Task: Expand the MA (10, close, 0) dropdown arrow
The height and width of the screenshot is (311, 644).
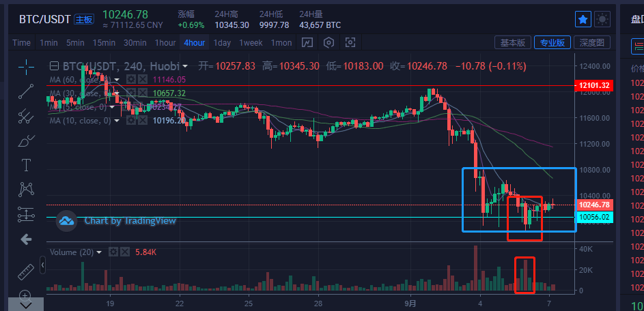Action: 117,121
